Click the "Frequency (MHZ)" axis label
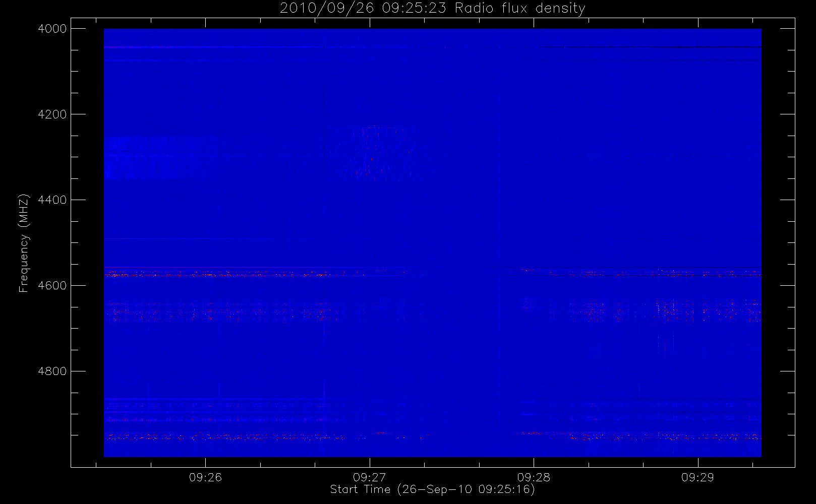 point(24,243)
